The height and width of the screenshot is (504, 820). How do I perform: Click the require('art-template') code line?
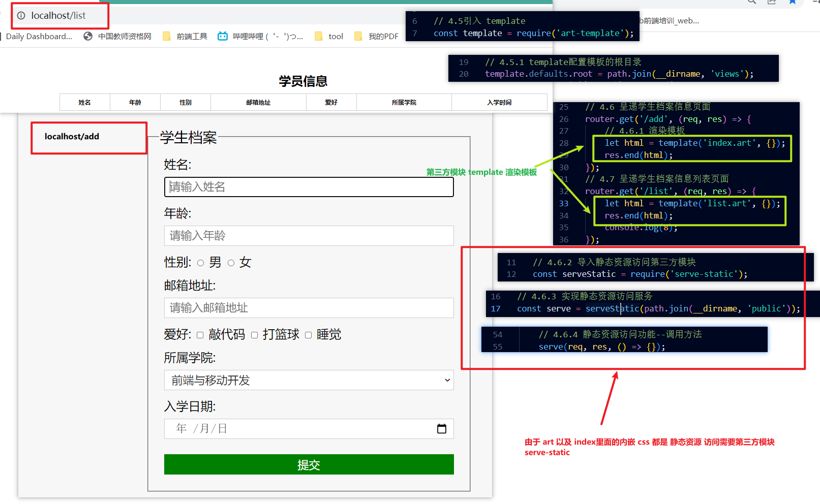[x=533, y=33]
